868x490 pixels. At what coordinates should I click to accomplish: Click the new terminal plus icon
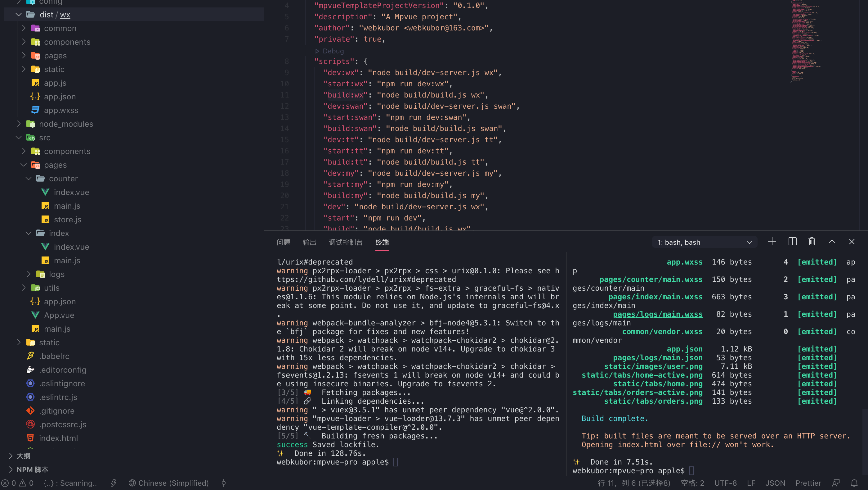point(772,242)
